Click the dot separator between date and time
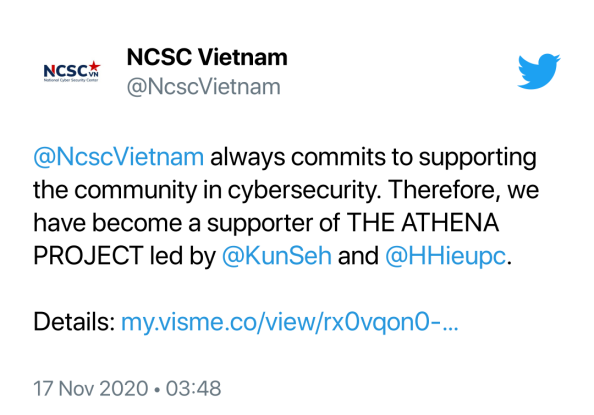Viewport: 594px width, 415px height. tap(157, 389)
